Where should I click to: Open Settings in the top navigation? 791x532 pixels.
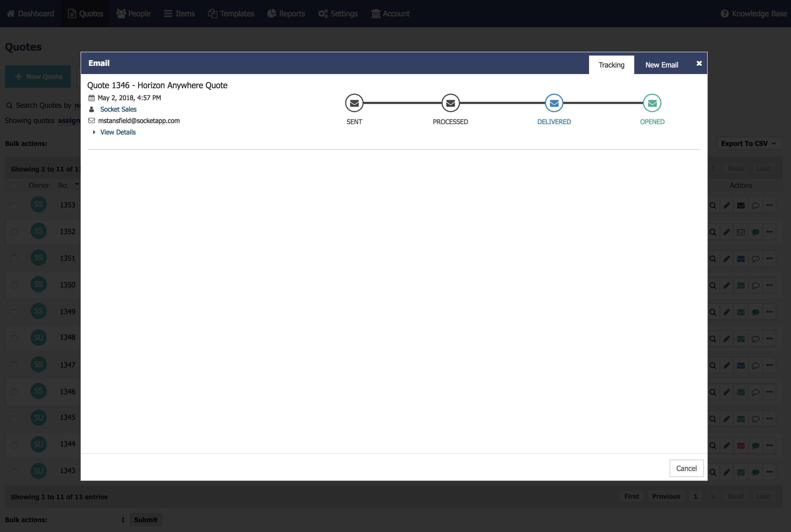coord(338,14)
